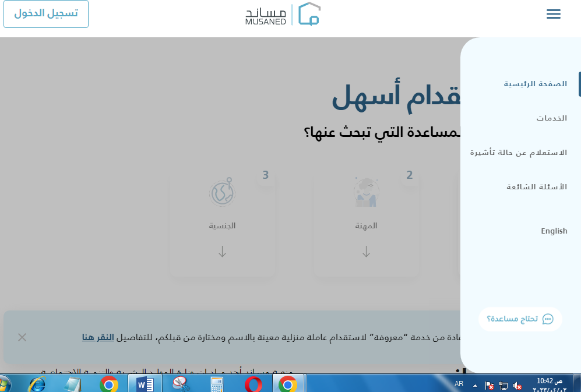Show hidden system tray icons arrow
This screenshot has height=392, width=581.
[x=475, y=386]
